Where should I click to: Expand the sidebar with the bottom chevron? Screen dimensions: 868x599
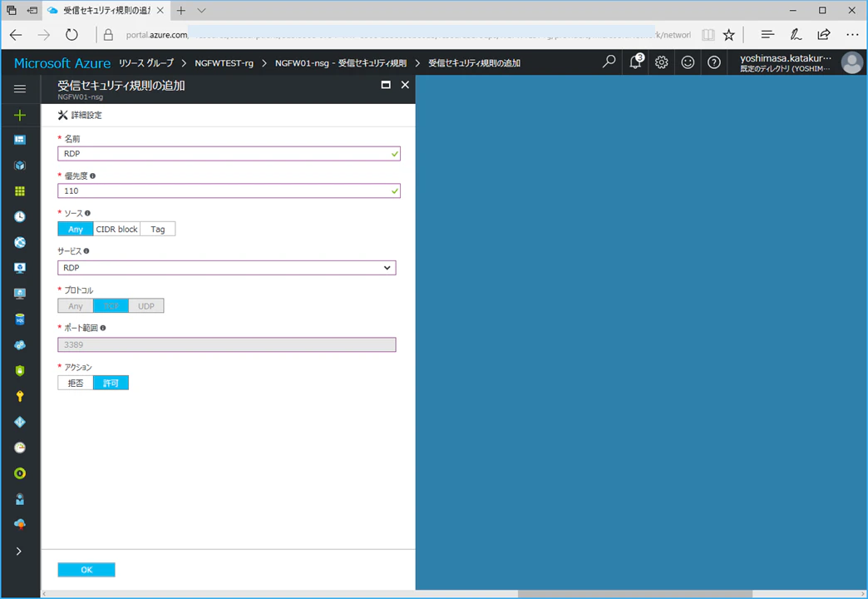click(19, 552)
